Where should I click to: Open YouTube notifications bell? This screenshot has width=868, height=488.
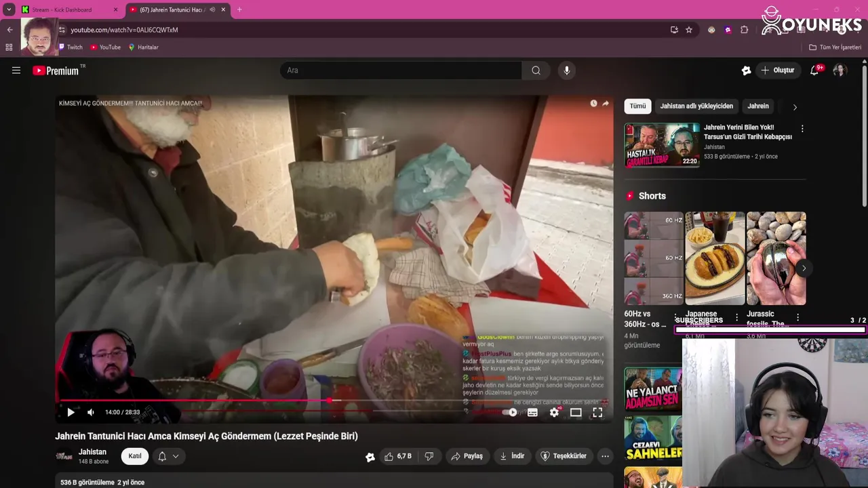tap(815, 70)
